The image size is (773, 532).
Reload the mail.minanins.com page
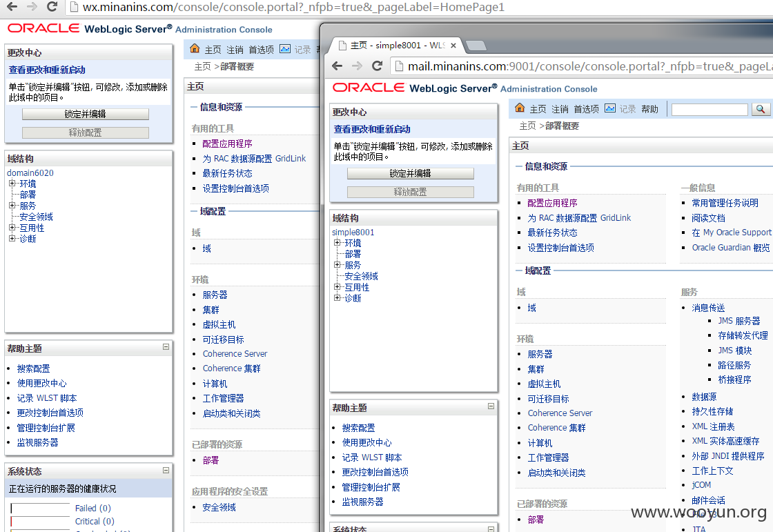[377, 66]
